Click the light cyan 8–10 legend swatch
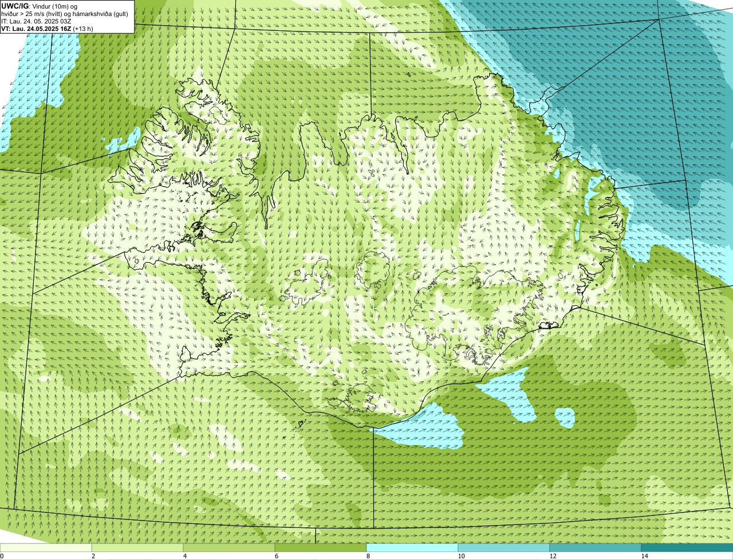The height and width of the screenshot is (560, 733). (x=412, y=547)
